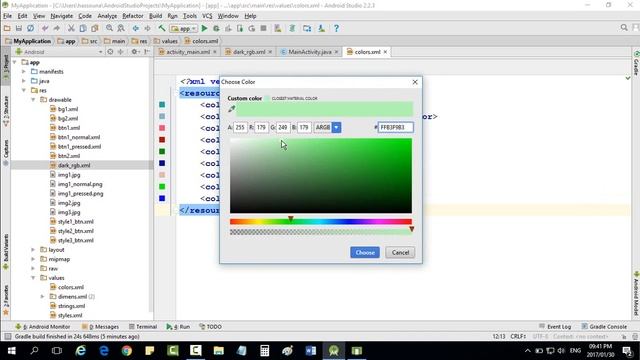Screen dimensions: 640x360
Task: Open the Structure tool window sidebar tab
Action: tap(6, 110)
